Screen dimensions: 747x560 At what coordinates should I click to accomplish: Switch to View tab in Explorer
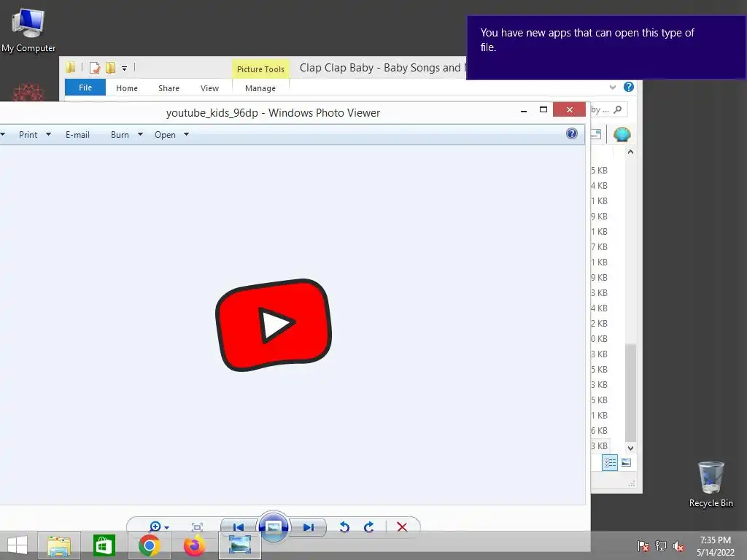tap(209, 88)
